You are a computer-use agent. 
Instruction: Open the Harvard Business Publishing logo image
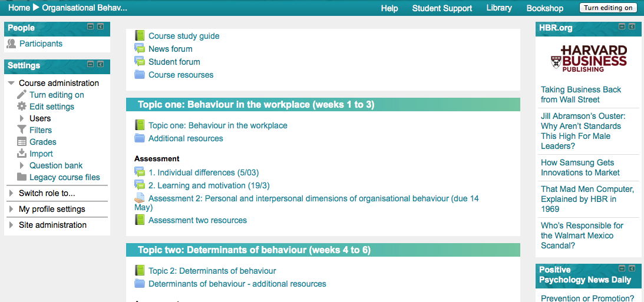pos(589,58)
